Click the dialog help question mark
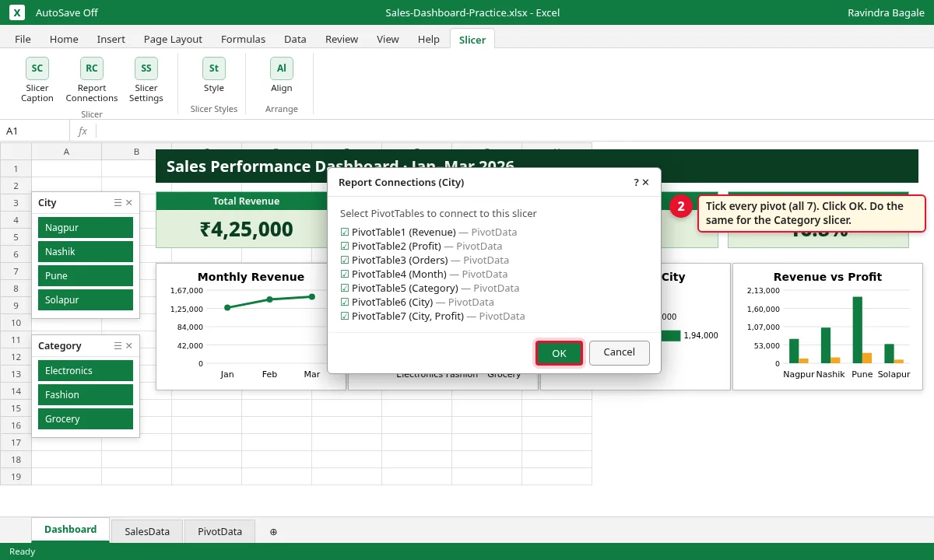The height and width of the screenshot is (560, 934). 636,182
